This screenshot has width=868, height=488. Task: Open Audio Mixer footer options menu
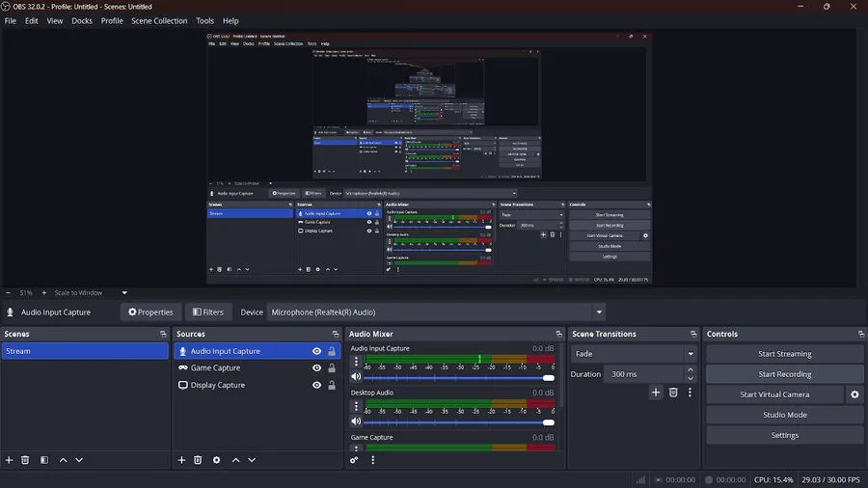click(372, 460)
